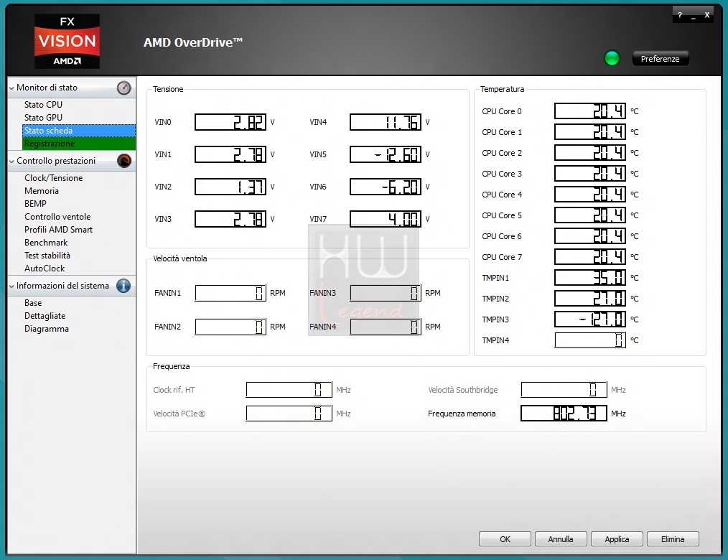Open Dettagliate system information
This screenshot has height=560, width=728.
coord(45,316)
